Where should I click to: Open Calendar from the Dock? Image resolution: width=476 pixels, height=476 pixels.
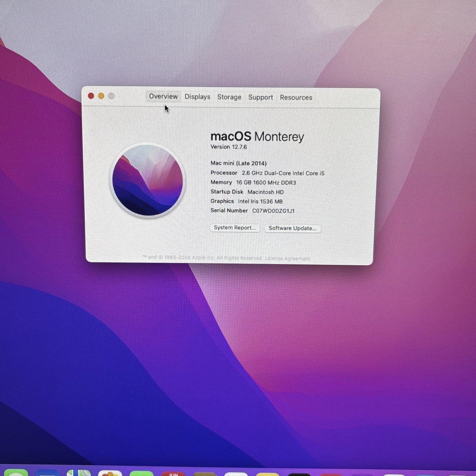pos(173,473)
